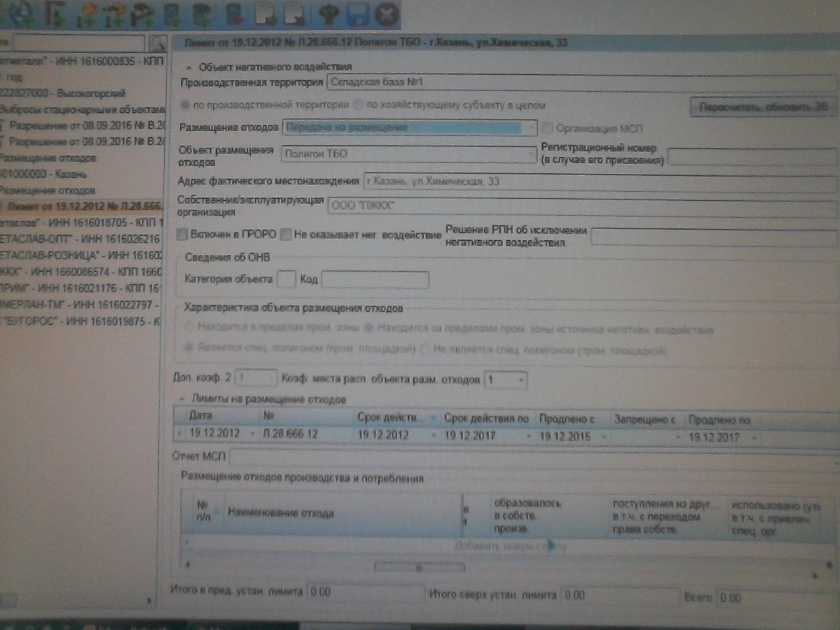The image size is (840, 630).
Task: Click the magnifier search icon beside search box
Action: click(x=157, y=43)
